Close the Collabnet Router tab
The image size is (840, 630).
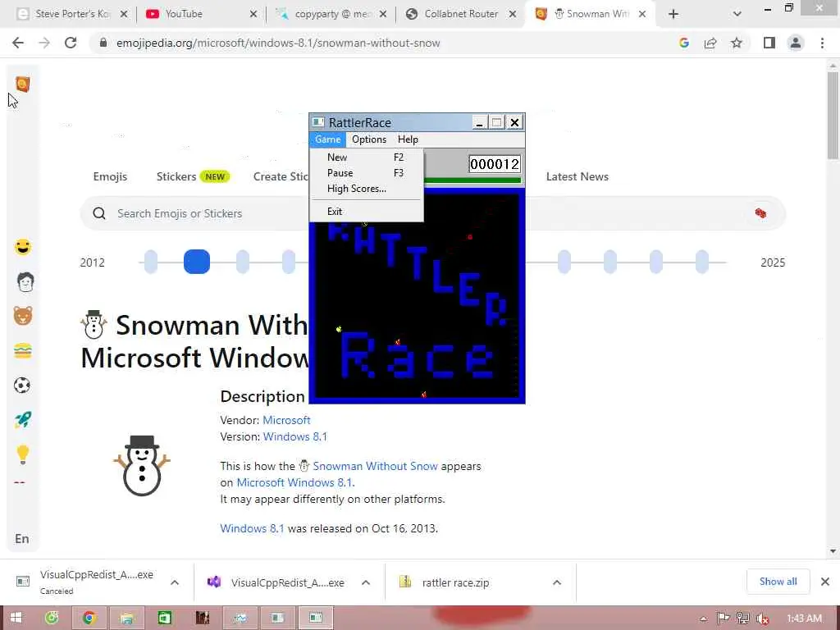pos(513,15)
